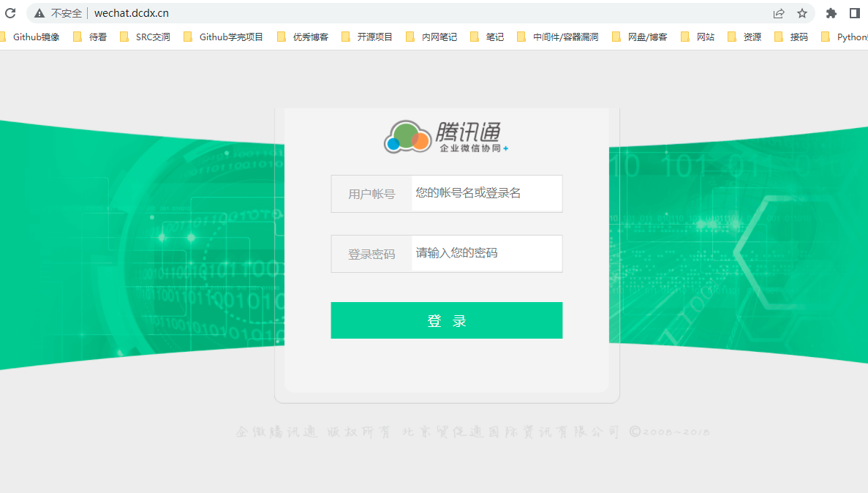The height and width of the screenshot is (493, 868).
Task: Open the 优秀博客 bookmark folder
Action: [x=303, y=37]
